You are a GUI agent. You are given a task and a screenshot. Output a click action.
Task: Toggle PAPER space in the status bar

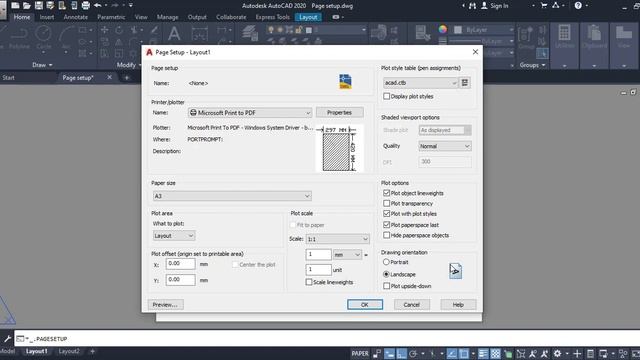[360, 353]
